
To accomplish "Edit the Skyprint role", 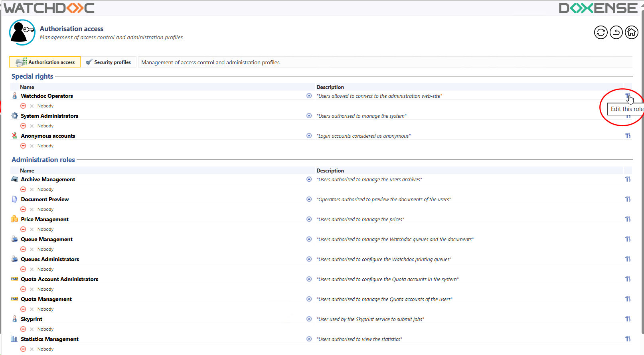I will click(628, 319).
